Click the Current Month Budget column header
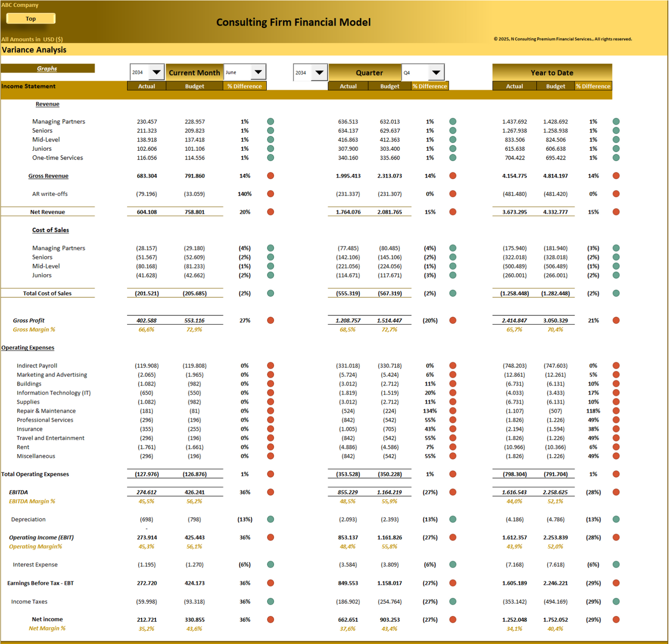The image size is (670, 644). [x=195, y=86]
